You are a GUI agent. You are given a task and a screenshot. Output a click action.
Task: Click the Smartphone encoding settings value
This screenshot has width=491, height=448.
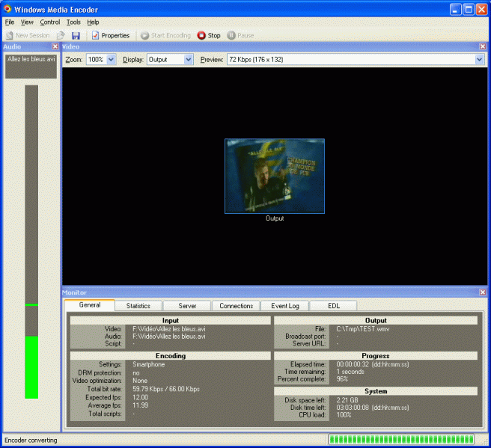148,364
